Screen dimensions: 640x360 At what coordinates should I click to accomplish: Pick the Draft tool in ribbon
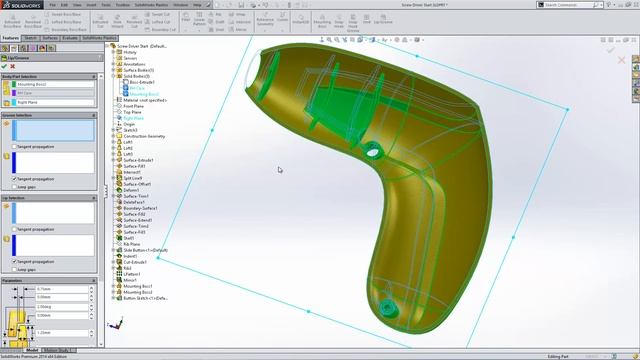point(217,22)
